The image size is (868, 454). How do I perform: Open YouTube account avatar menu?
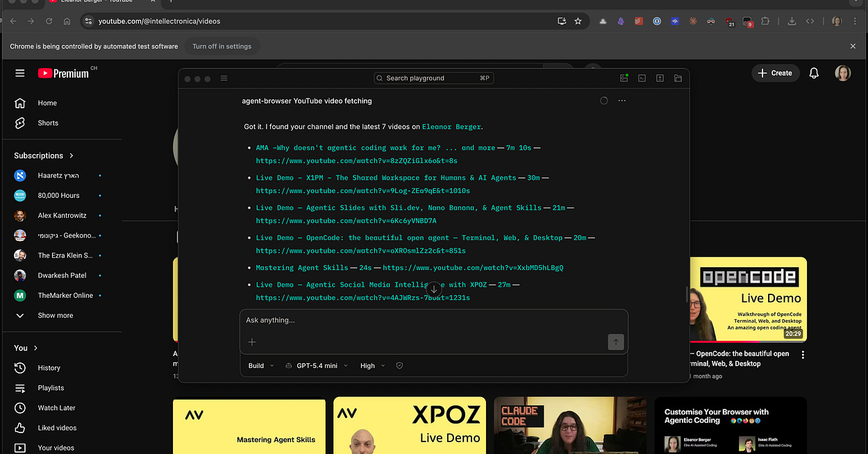pyautogui.click(x=843, y=73)
